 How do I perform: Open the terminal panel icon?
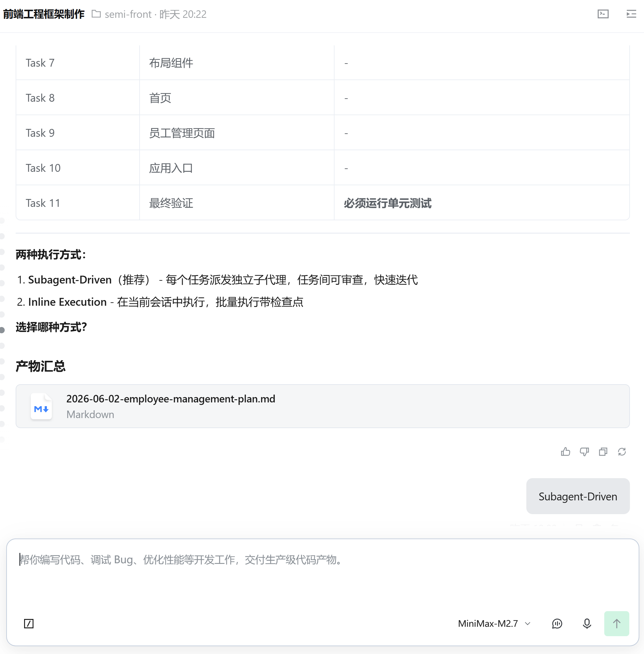point(603,14)
